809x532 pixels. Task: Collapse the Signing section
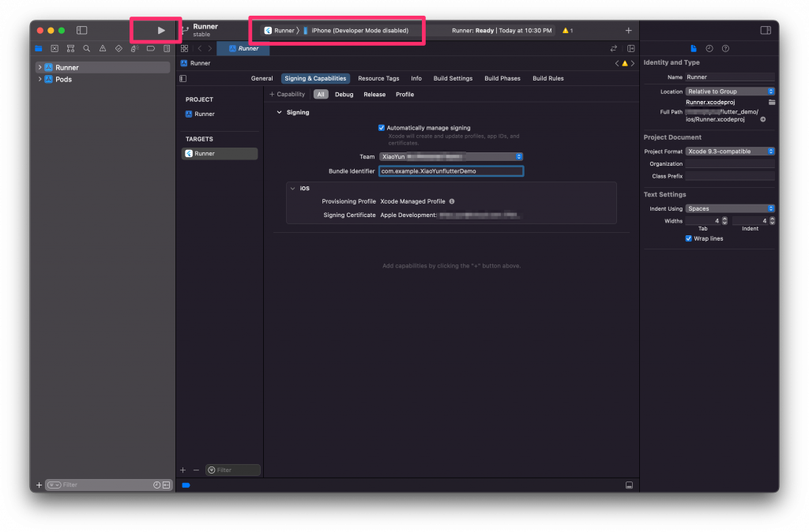[x=279, y=112]
